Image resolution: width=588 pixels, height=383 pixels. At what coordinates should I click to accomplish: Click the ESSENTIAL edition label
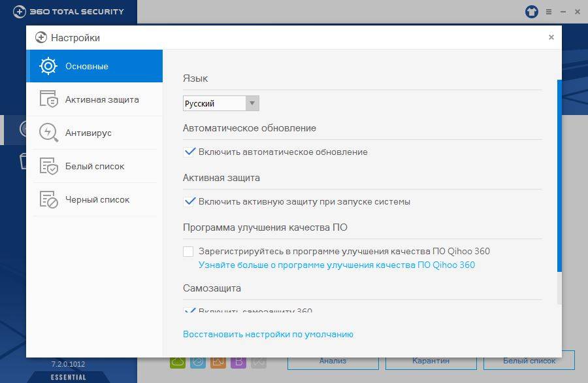[68, 377]
